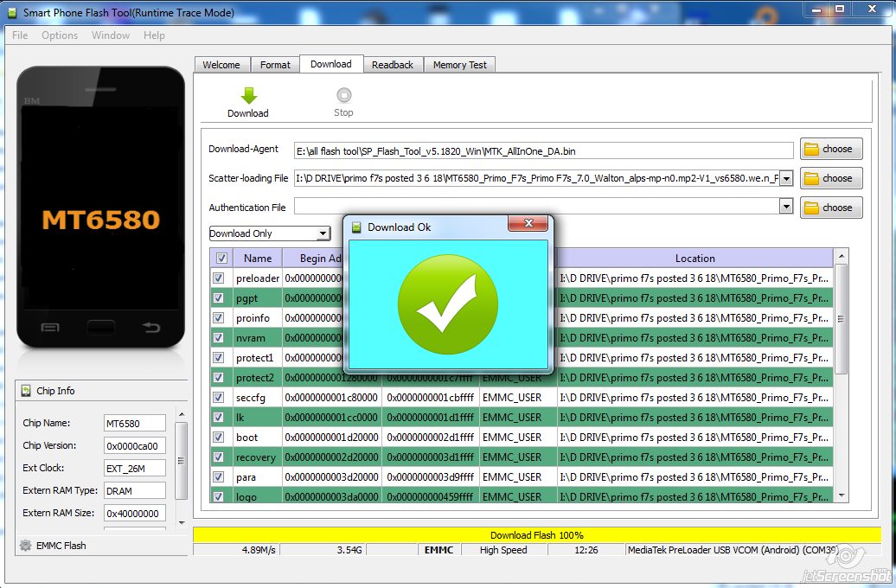896x588 pixels.
Task: Click the EMMC Flash panel icon
Action: (x=28, y=546)
